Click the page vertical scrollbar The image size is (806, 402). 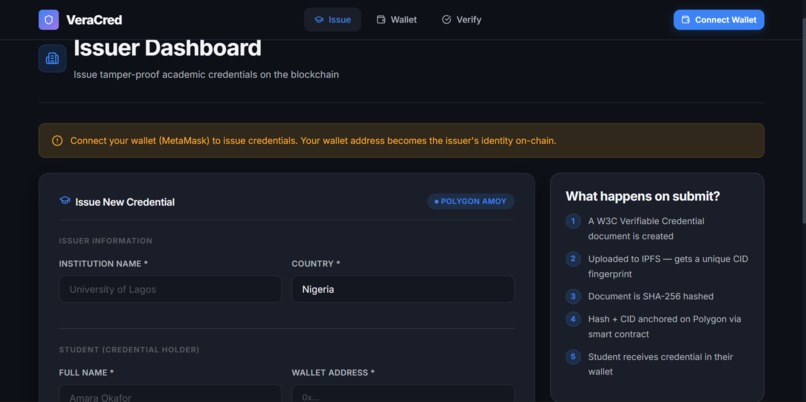803,121
